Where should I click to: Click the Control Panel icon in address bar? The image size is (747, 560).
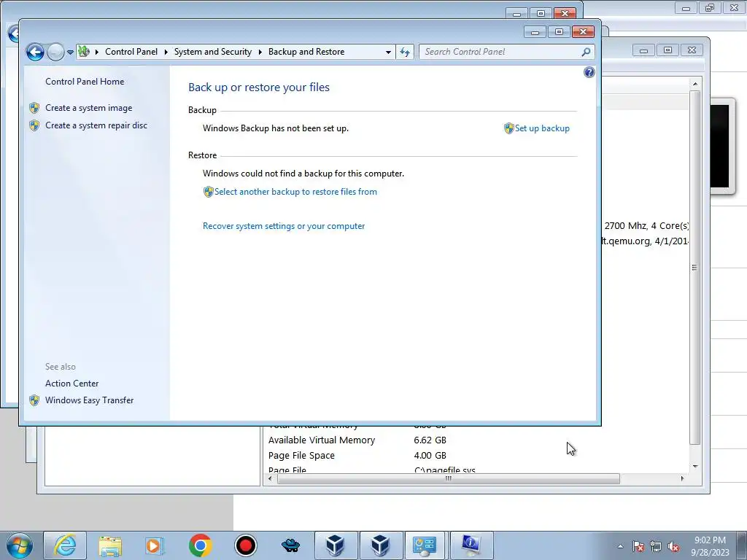point(84,51)
